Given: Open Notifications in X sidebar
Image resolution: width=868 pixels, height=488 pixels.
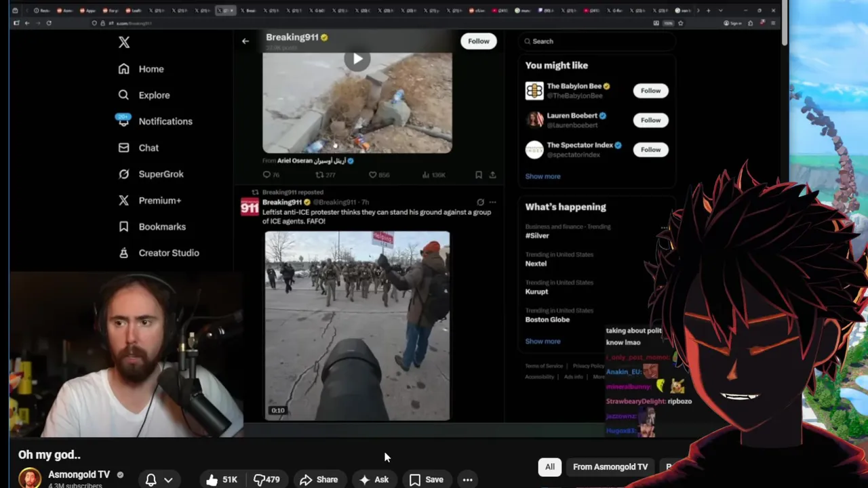Looking at the screenshot, I should click(x=155, y=121).
